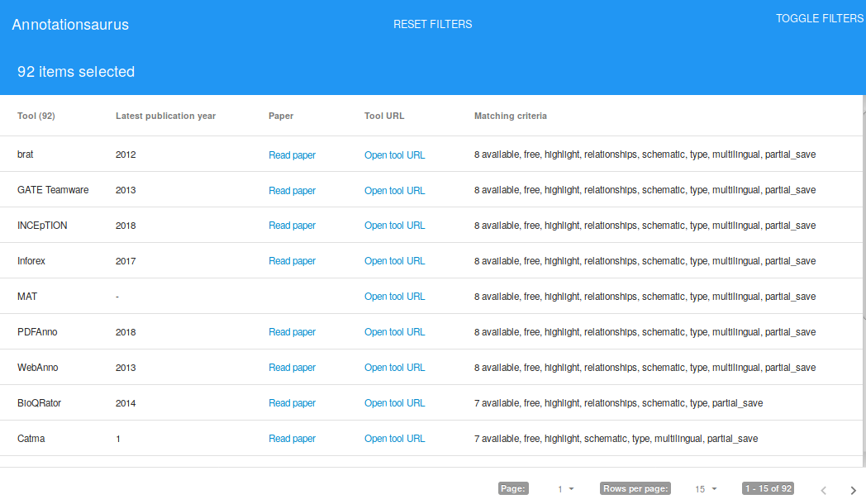Click the Paper column header
This screenshot has width=866, height=504.
tap(281, 116)
